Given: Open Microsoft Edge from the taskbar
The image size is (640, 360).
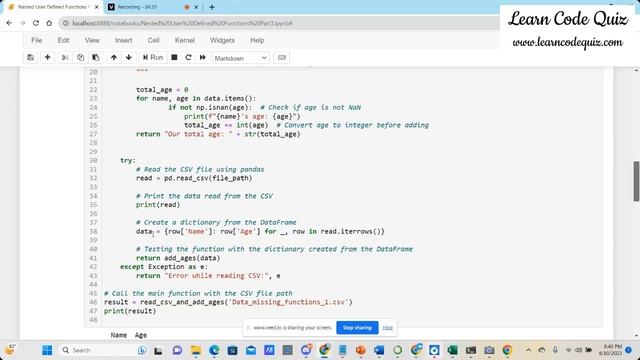Looking at the screenshot, I should 214,350.
